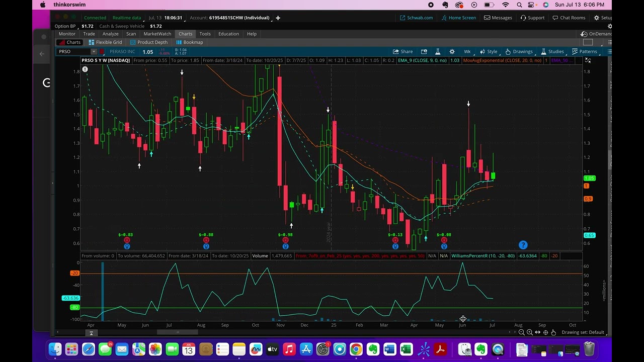Open the Music app from the dock
The height and width of the screenshot is (362, 644).
click(289, 349)
